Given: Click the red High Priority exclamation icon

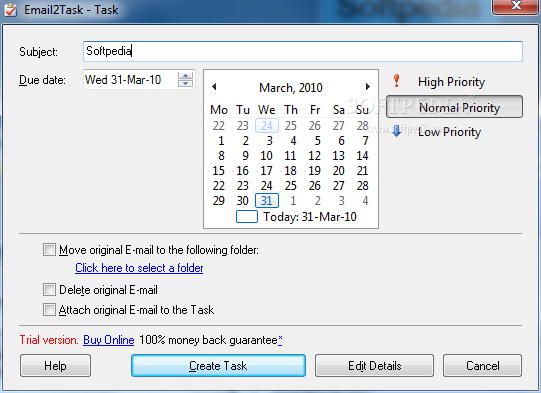Looking at the screenshot, I should pyautogui.click(x=396, y=81).
